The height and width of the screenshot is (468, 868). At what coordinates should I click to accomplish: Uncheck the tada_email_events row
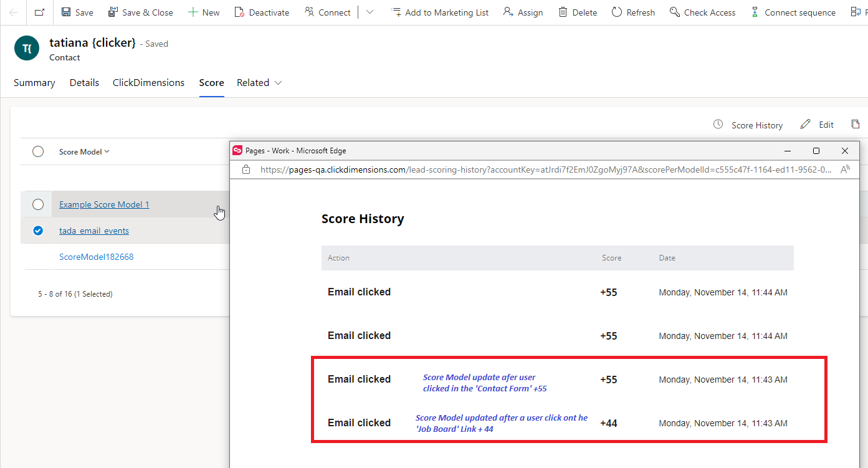(x=38, y=231)
